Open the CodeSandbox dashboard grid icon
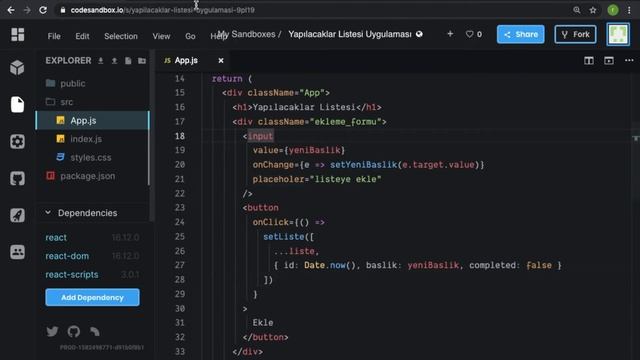Image resolution: width=640 pixels, height=360 pixels. tap(18, 35)
